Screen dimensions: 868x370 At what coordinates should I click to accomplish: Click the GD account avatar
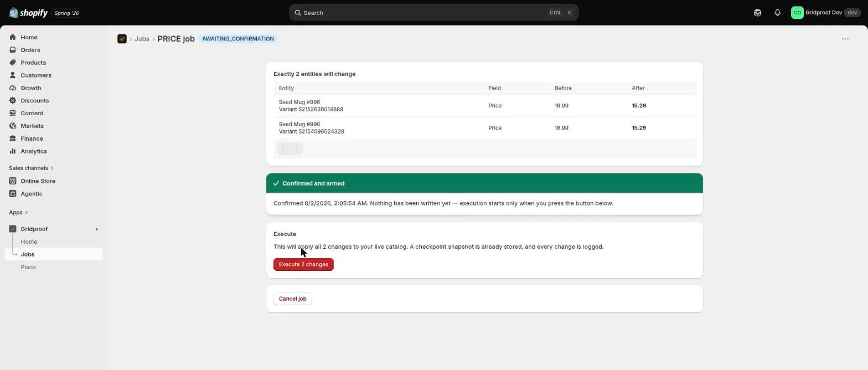(797, 13)
